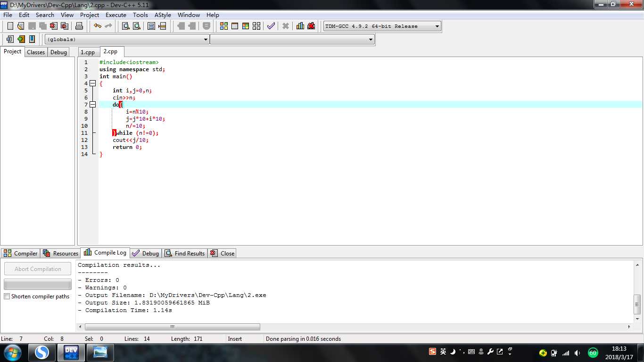644x362 pixels.
Task: Click the New file toolbar icon
Action: click(10, 26)
